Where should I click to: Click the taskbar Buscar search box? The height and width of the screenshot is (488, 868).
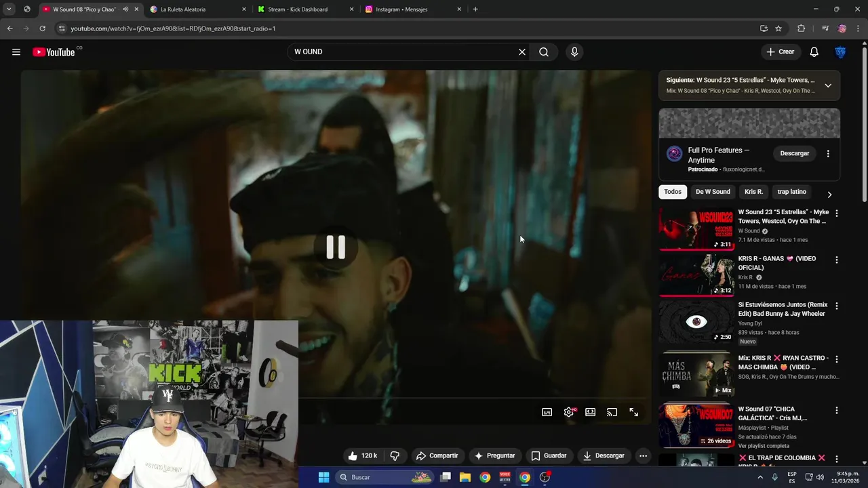[x=384, y=477]
